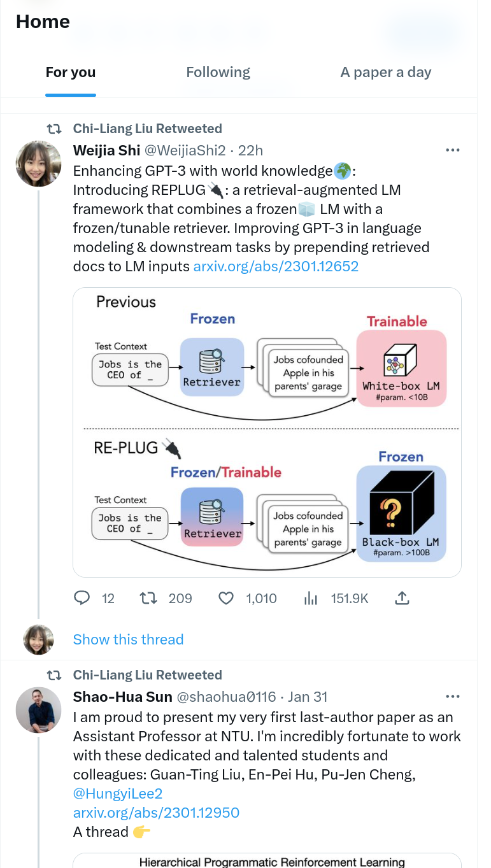
Task: Open more options on Weijia Shi's tweet
Action: [452, 150]
